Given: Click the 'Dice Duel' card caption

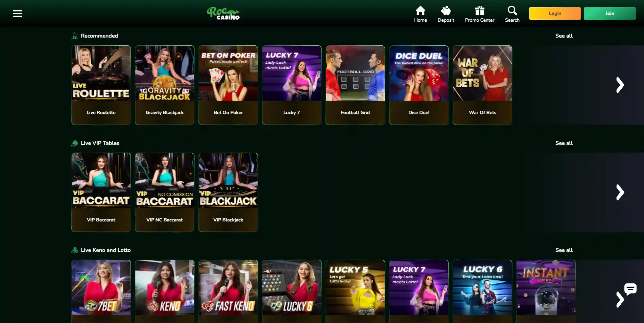Looking at the screenshot, I should [419, 112].
